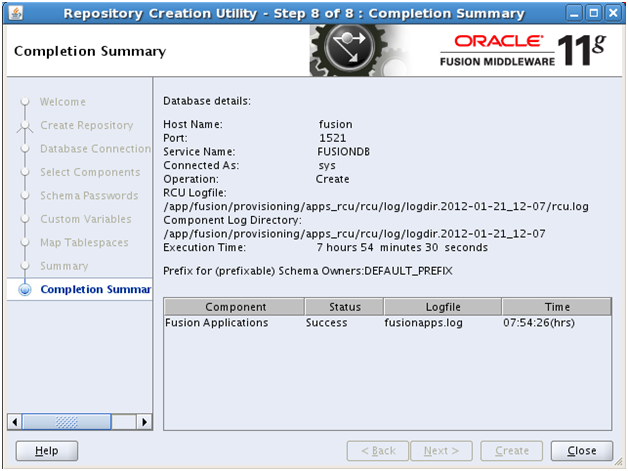Select the Summary step in the sidebar

point(64,266)
